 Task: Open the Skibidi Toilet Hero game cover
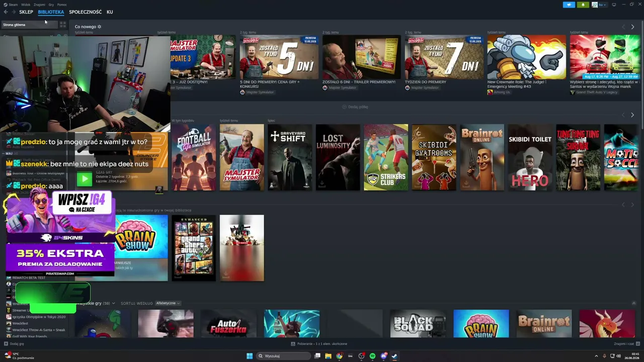click(530, 157)
